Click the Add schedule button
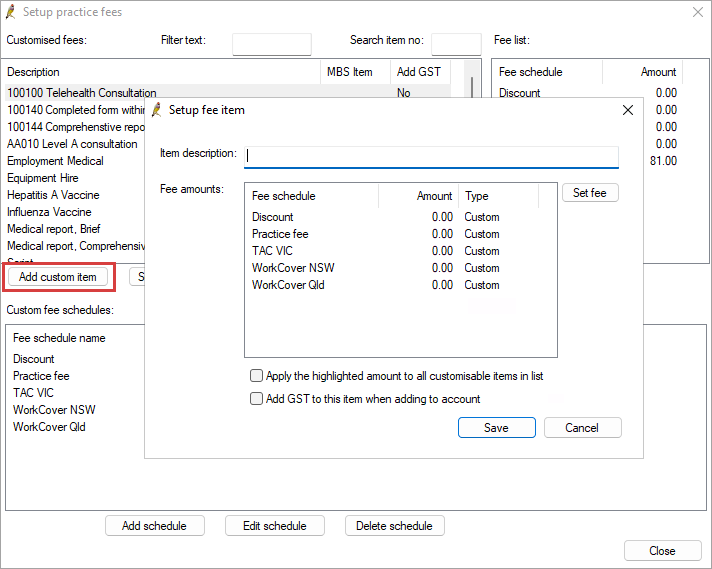Image resolution: width=712 pixels, height=569 pixels. pos(154,525)
